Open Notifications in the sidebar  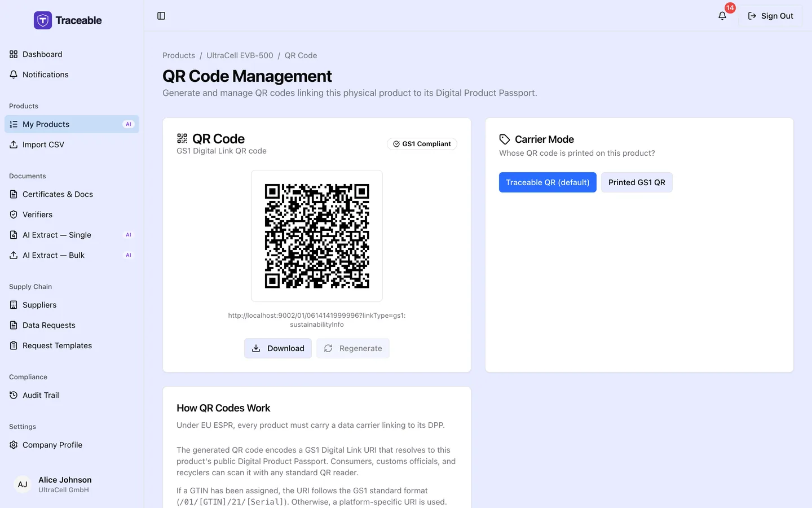[72, 75]
